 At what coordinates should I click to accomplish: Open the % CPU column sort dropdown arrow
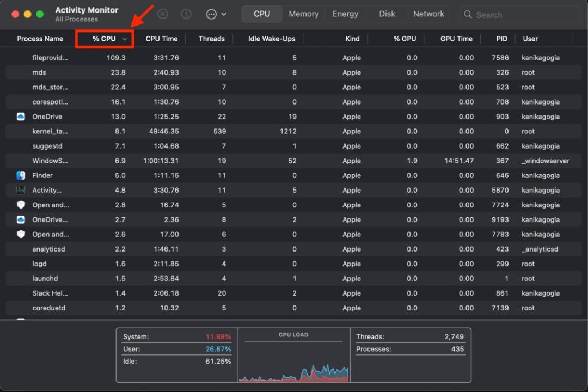tap(124, 39)
